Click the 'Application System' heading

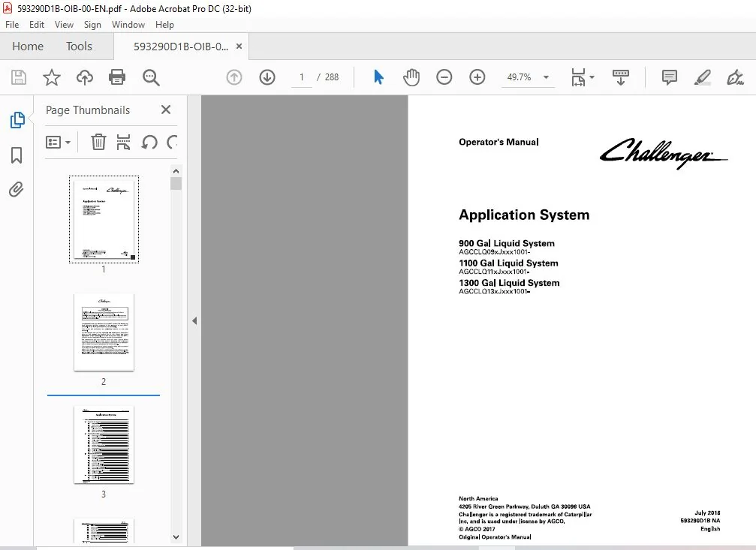tap(524, 215)
